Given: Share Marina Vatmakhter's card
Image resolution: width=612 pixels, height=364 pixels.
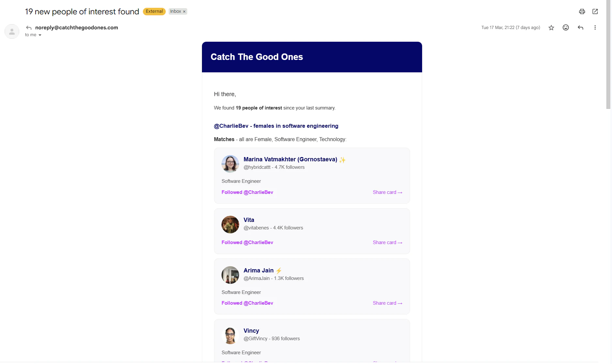Looking at the screenshot, I should click(x=388, y=192).
